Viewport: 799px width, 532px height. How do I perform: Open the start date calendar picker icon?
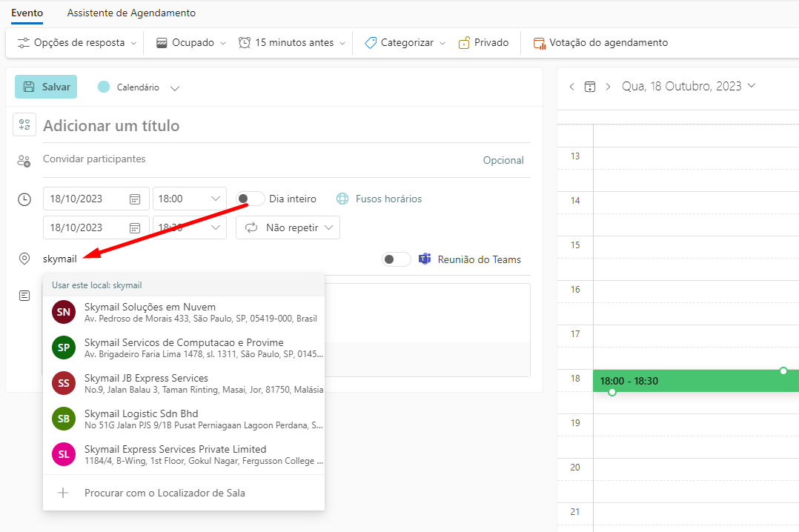(x=135, y=199)
